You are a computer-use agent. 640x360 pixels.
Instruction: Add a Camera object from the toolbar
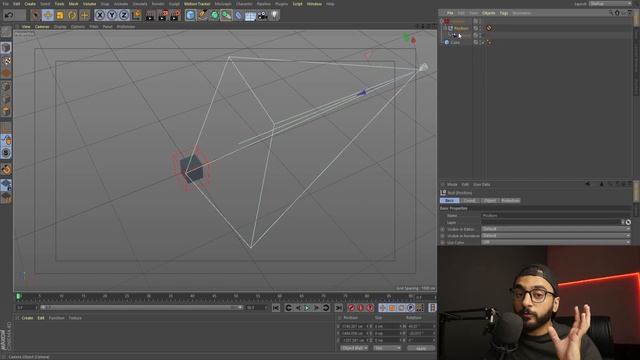(262, 16)
